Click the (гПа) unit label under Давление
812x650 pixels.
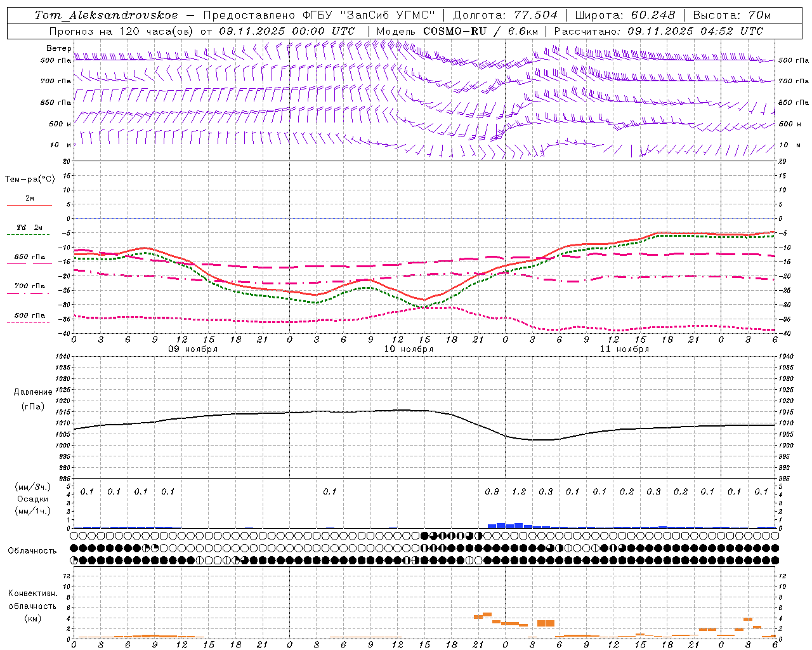[33, 406]
